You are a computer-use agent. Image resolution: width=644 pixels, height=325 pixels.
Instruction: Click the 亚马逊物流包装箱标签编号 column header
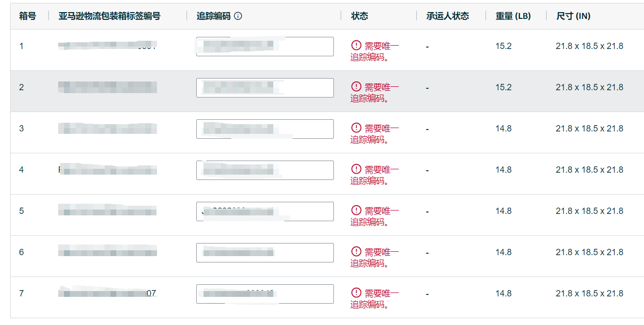tap(110, 16)
